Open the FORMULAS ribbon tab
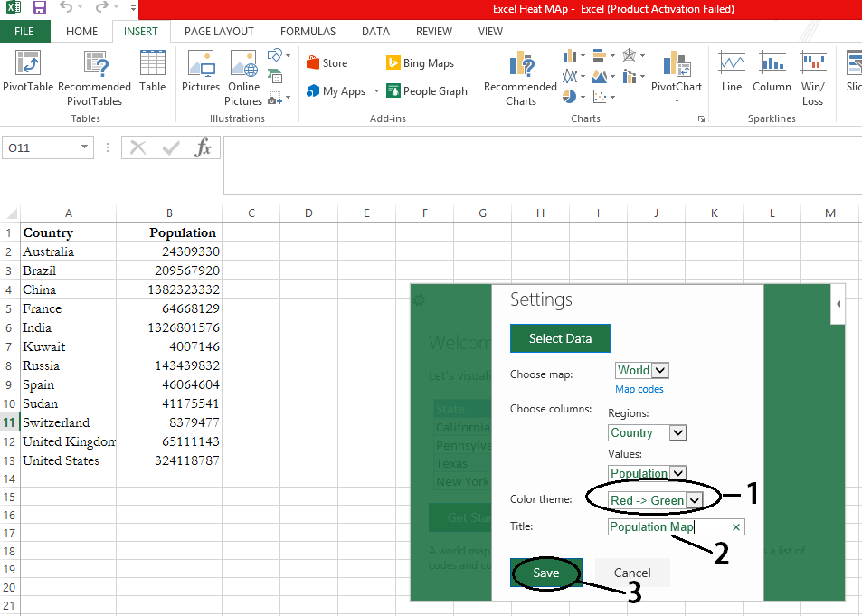This screenshot has width=862, height=616. click(x=308, y=31)
